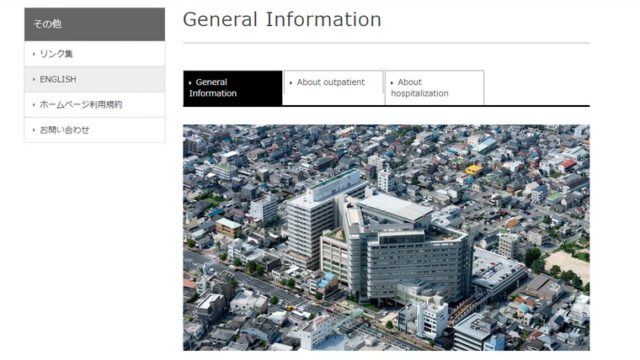Switch to the About outpatient tab
The width and height of the screenshot is (640, 360).
coord(333,88)
